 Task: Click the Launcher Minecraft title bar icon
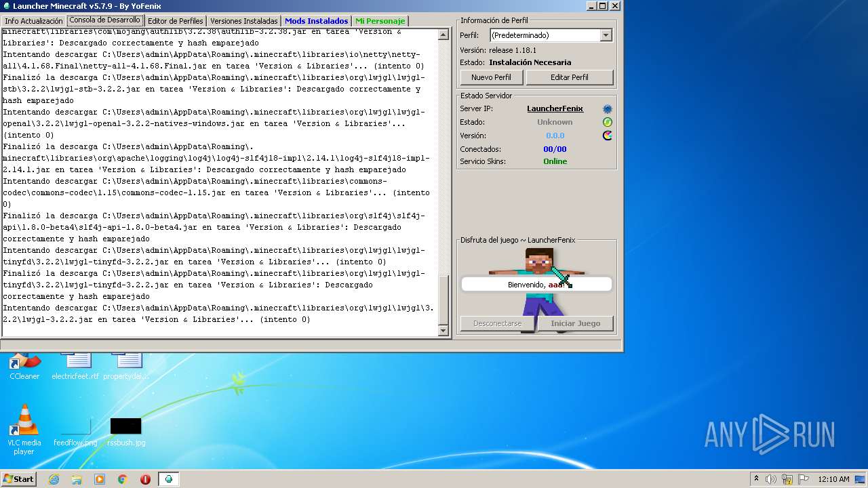6,5
